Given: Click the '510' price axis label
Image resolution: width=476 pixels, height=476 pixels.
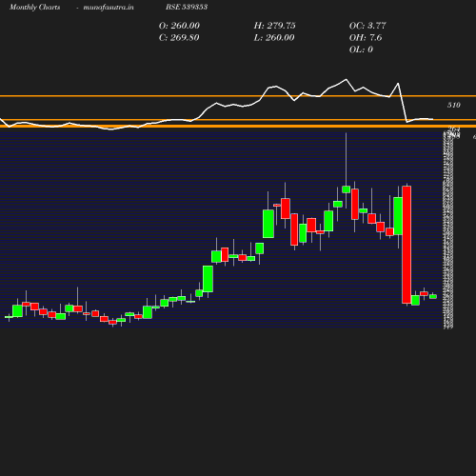Looking at the screenshot, I should coord(454,105).
